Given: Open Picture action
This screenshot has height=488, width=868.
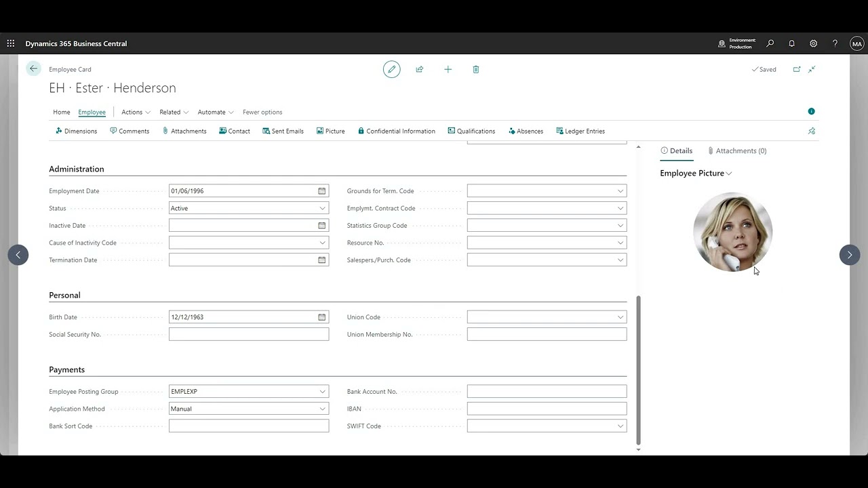Looking at the screenshot, I should (330, 131).
